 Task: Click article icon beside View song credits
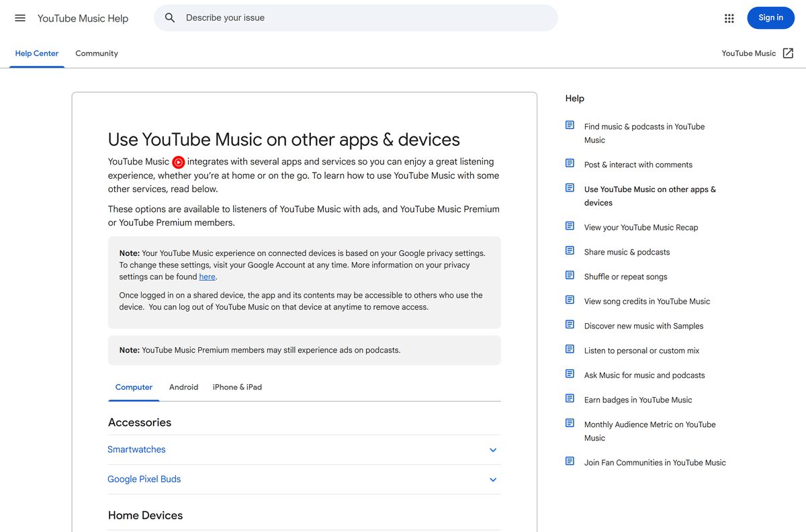coord(570,300)
